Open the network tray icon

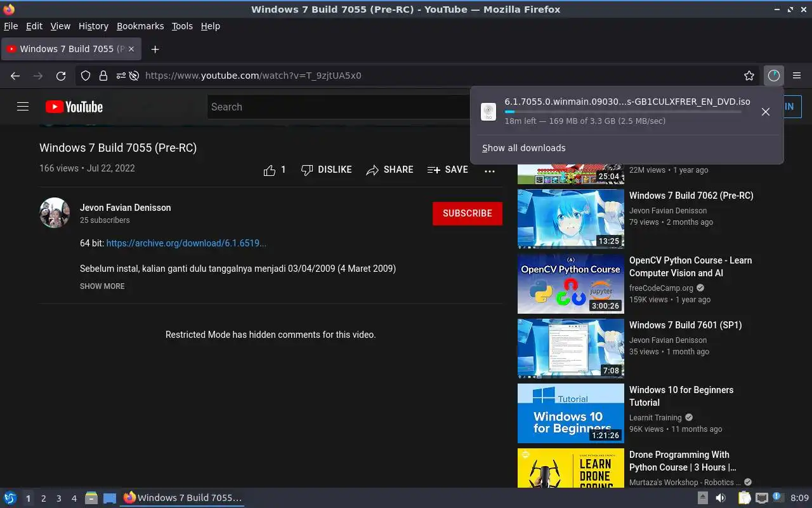coord(761,498)
